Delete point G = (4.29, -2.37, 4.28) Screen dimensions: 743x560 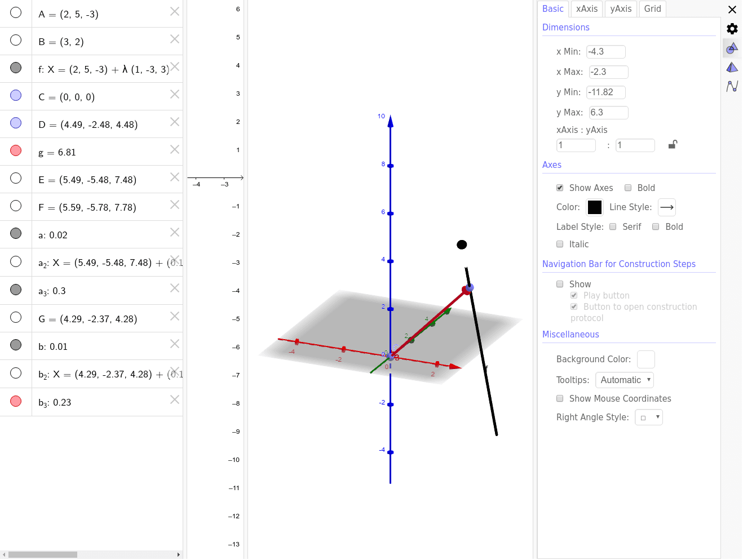[175, 316]
